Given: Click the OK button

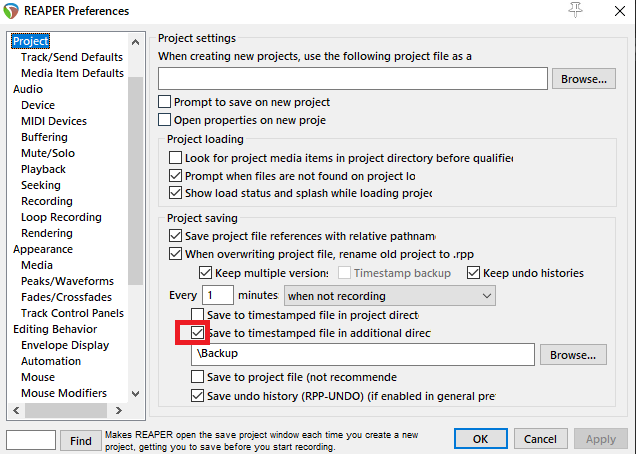Looking at the screenshot, I should (x=481, y=439).
